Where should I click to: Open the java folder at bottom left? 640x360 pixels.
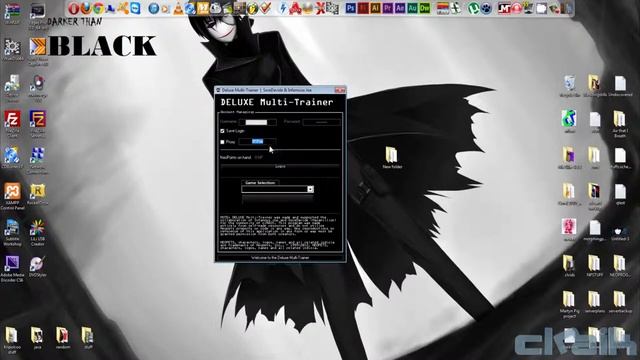click(37, 338)
